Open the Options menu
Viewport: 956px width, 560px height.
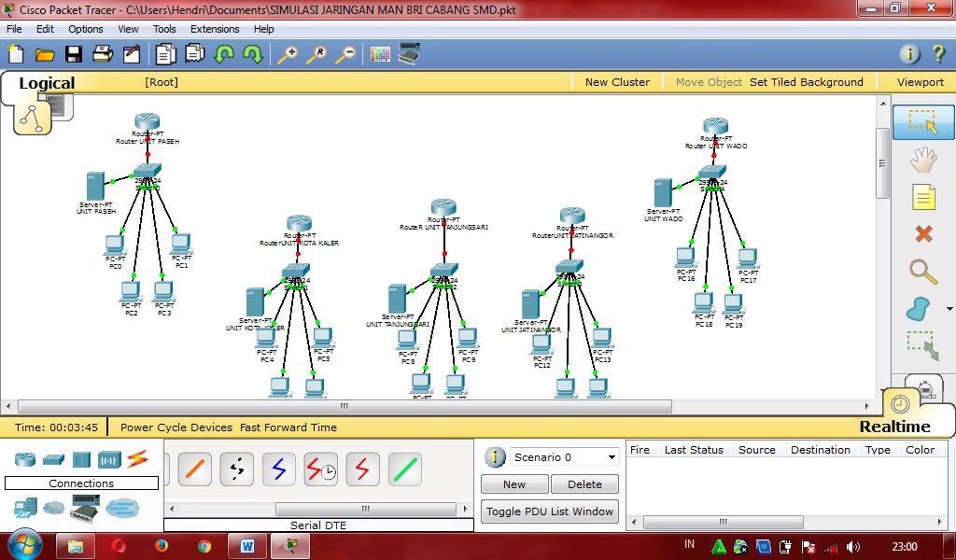point(85,29)
